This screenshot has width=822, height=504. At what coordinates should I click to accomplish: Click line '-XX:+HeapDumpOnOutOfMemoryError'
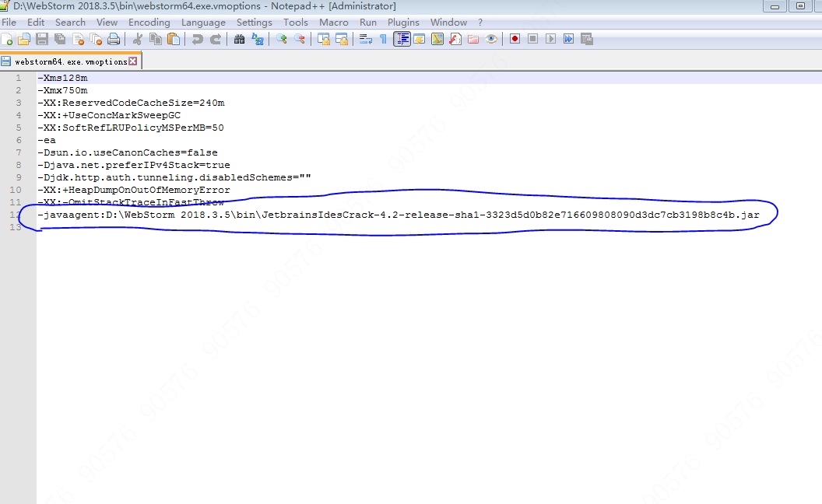[x=134, y=191]
